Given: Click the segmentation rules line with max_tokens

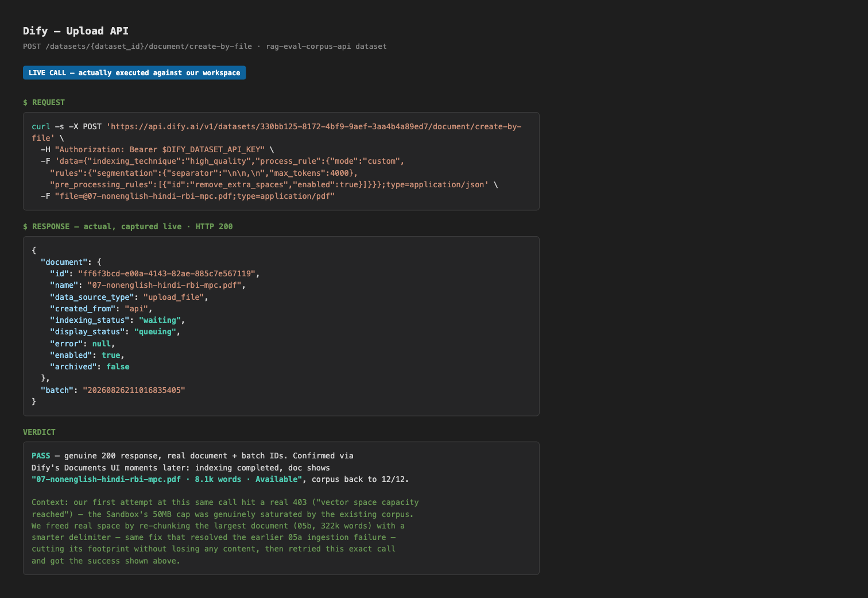Looking at the screenshot, I should pyautogui.click(x=204, y=173).
